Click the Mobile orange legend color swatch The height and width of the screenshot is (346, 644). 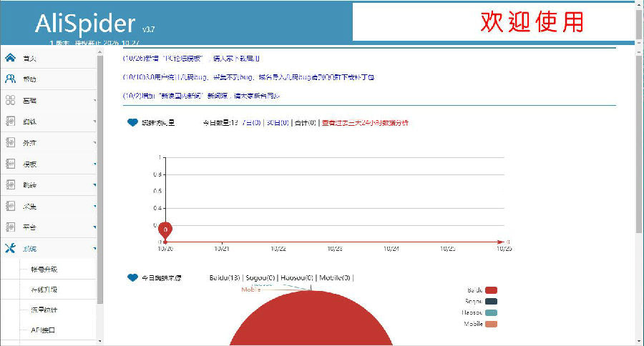tap(490, 325)
